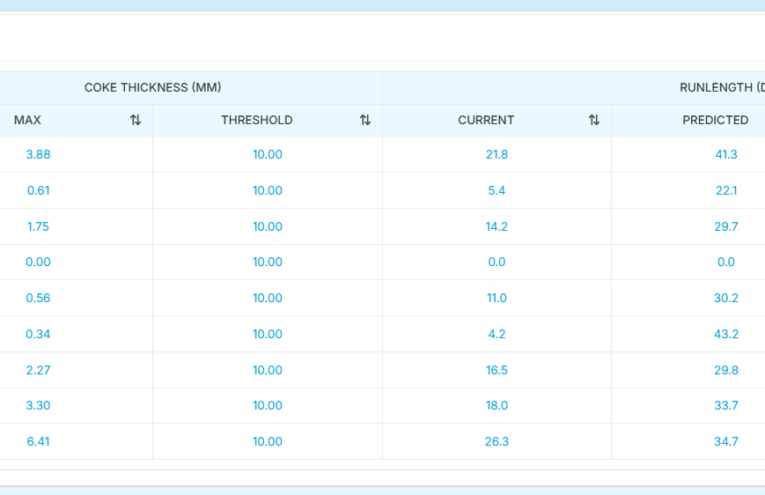Select current runlength value 11.0

[497, 298]
